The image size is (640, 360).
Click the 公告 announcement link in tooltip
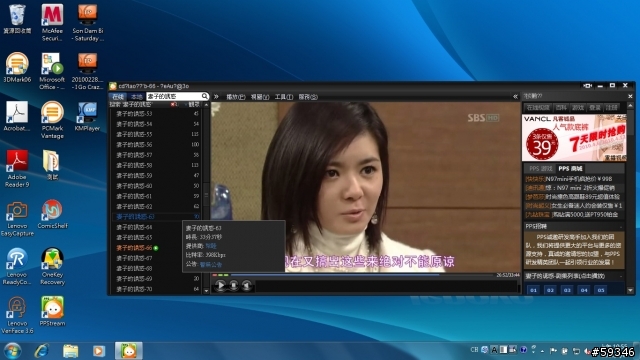coord(211,264)
